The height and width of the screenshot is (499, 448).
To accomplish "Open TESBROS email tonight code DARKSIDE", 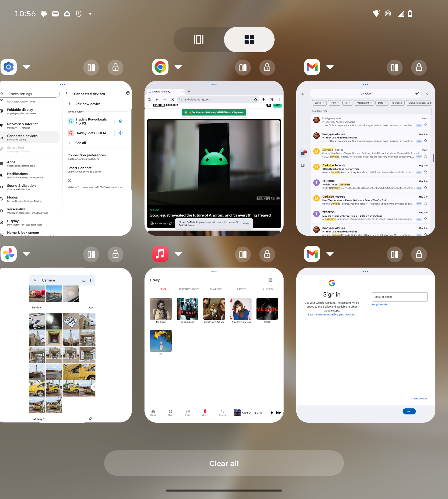I will [x=371, y=184].
